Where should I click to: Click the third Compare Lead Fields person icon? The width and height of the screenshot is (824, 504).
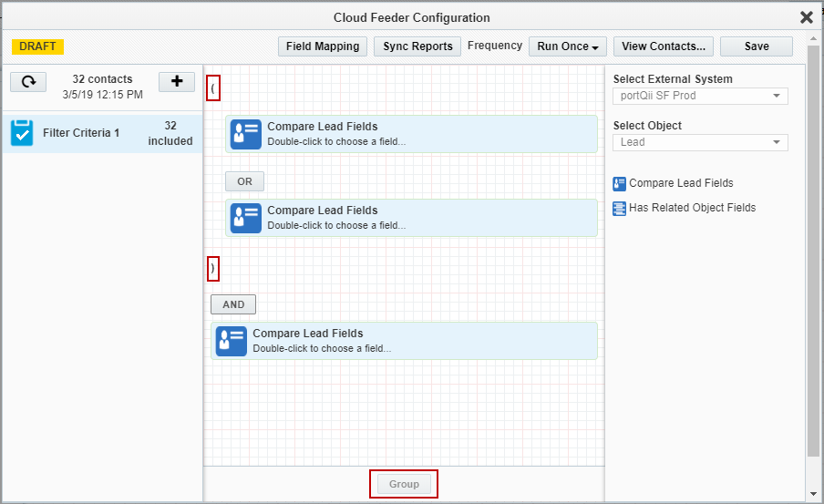pyautogui.click(x=231, y=341)
